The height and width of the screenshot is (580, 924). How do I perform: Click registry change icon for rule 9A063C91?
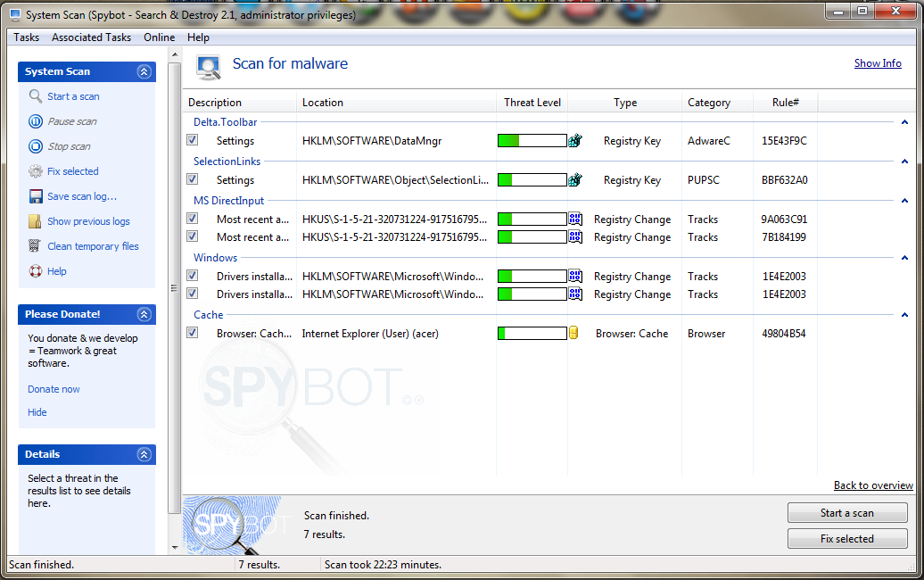pyautogui.click(x=575, y=220)
